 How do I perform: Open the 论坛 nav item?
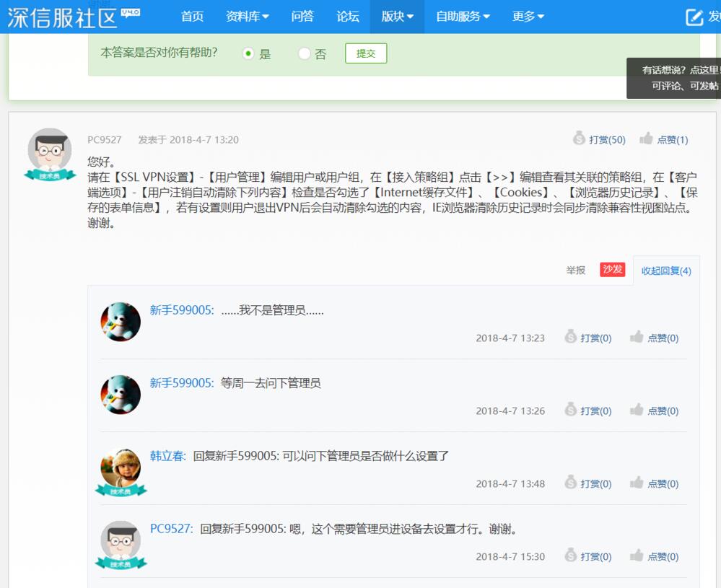(x=348, y=17)
